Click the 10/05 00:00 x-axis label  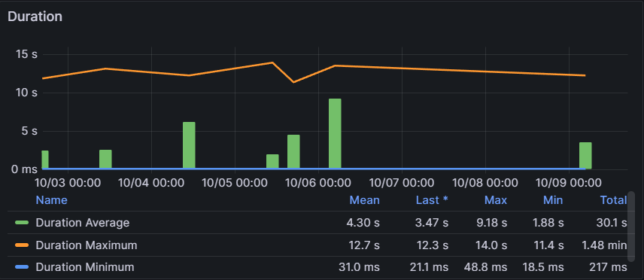point(235,183)
